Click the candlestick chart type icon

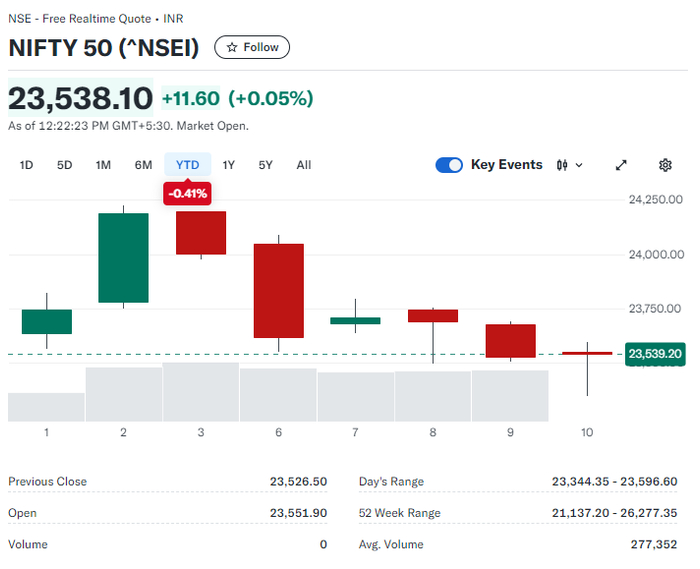[563, 165]
